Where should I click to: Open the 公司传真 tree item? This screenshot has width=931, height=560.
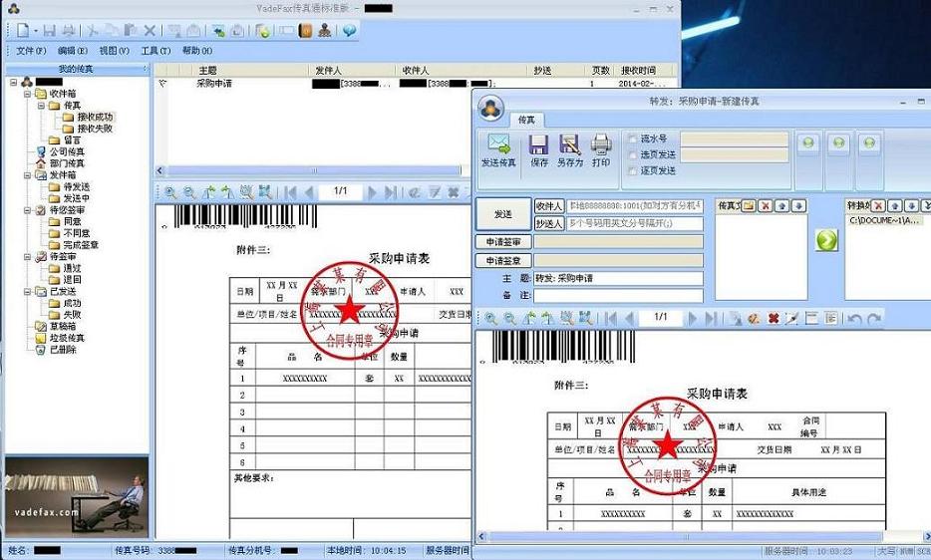[60, 152]
